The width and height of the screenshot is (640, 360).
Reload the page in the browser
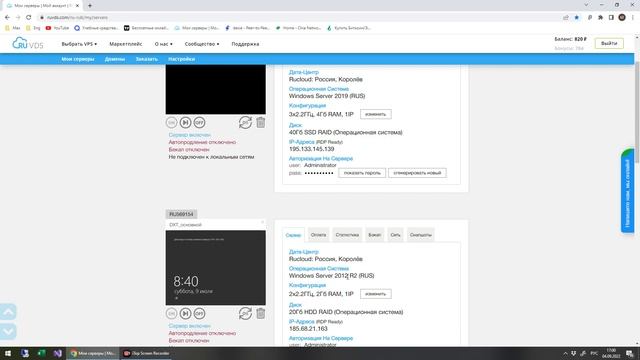click(29, 18)
